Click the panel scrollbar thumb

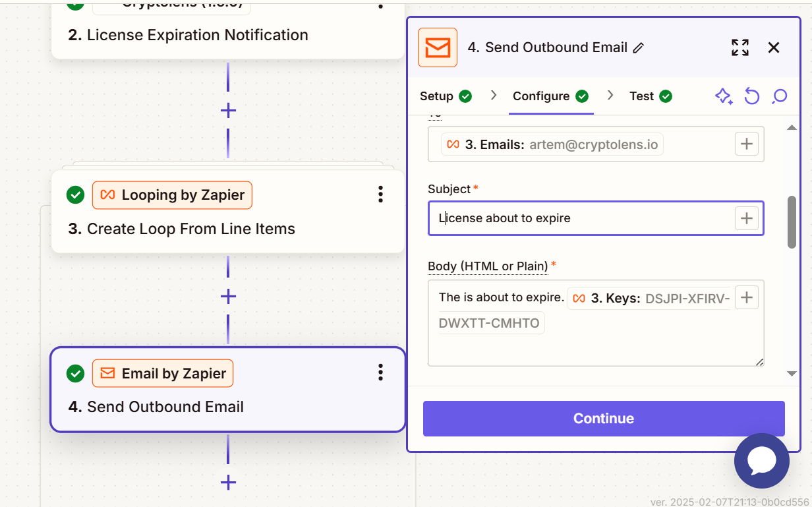tap(792, 222)
